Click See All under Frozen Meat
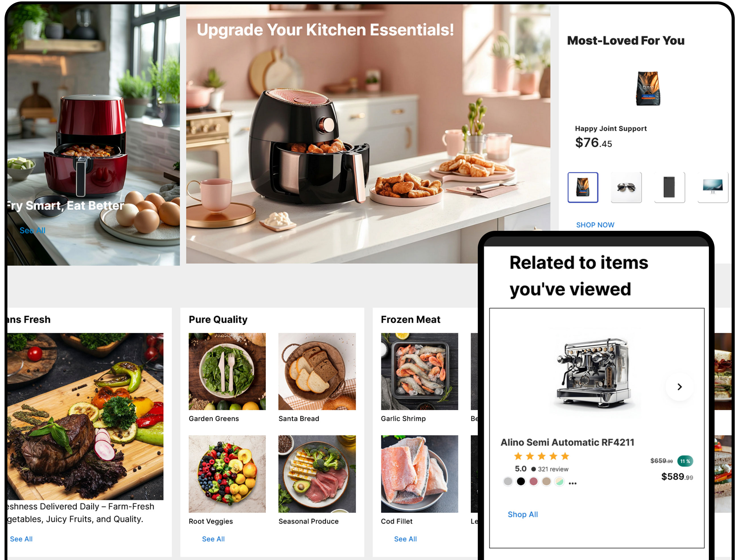This screenshot has width=739, height=560. (405, 539)
